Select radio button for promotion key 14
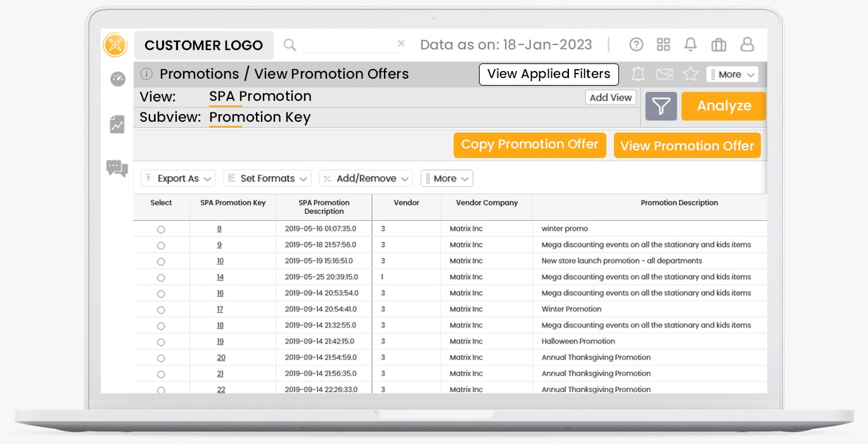The height and width of the screenshot is (444, 868). point(161,278)
